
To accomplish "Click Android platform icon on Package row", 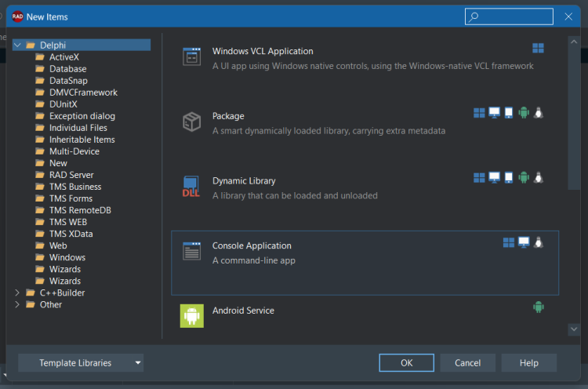I will click(524, 113).
